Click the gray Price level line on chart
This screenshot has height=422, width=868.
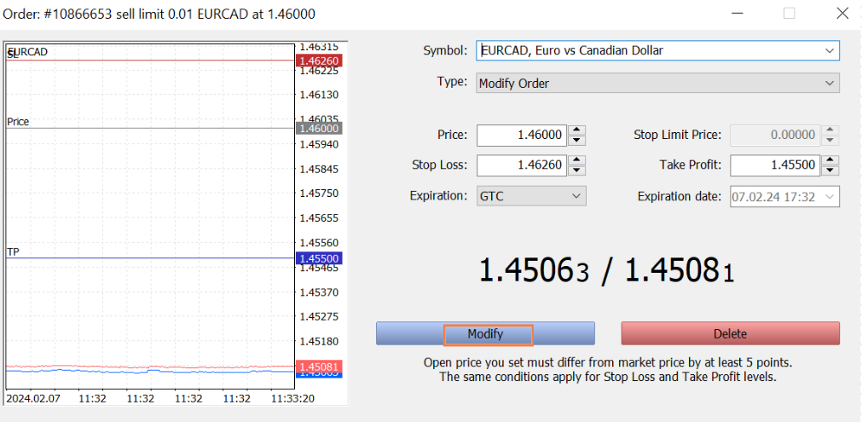(153, 128)
